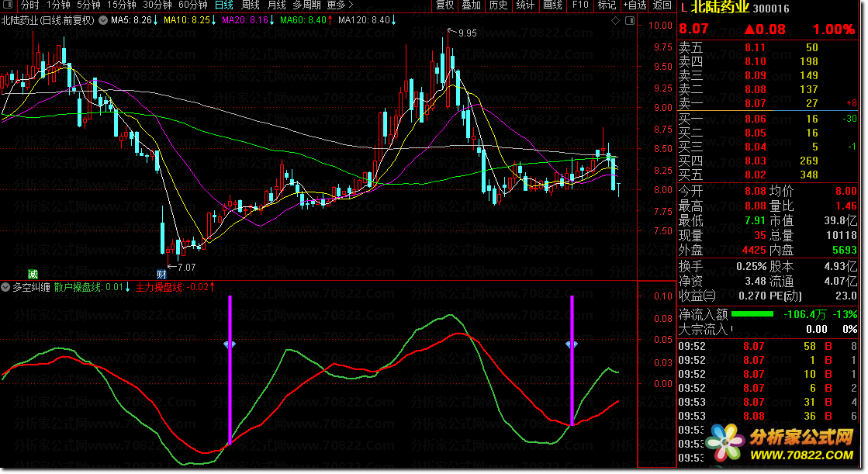This screenshot has width=868, height=474.
Task: Click the 主力操盘线 indicator label
Action: [x=175, y=287]
